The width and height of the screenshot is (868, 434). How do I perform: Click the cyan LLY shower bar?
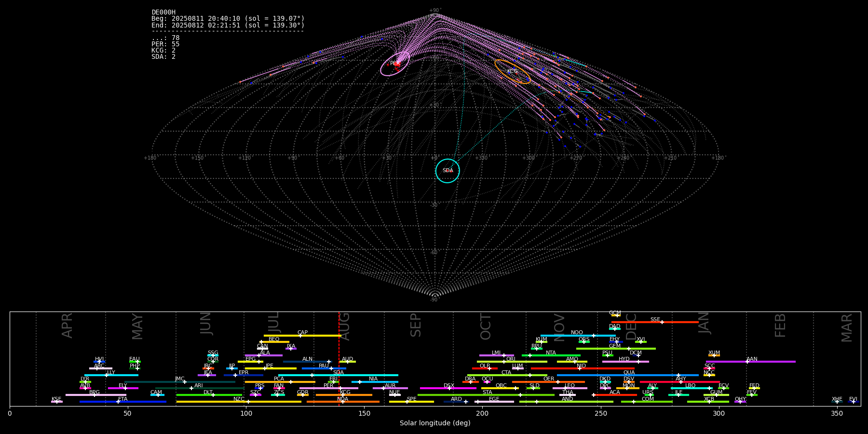pyautogui.click(x=111, y=375)
